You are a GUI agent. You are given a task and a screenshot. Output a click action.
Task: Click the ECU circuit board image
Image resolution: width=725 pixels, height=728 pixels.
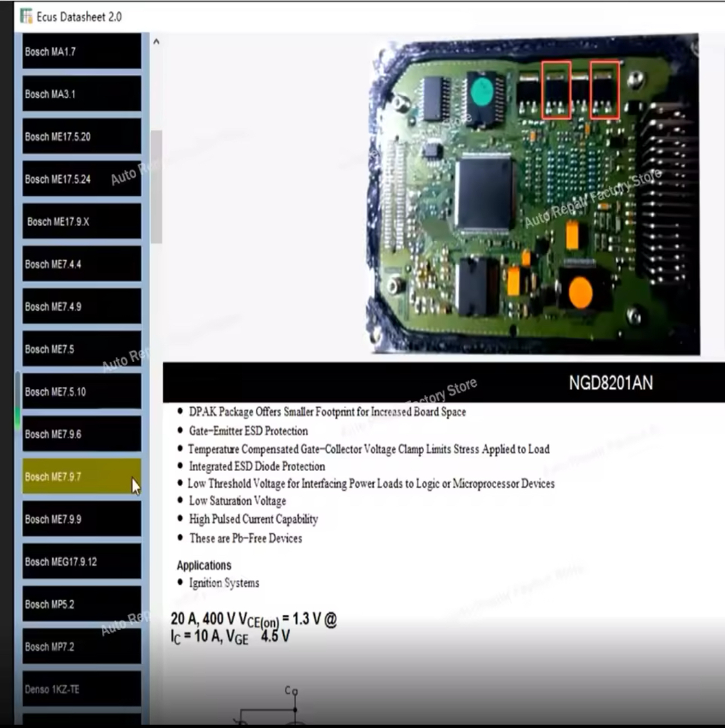click(534, 194)
